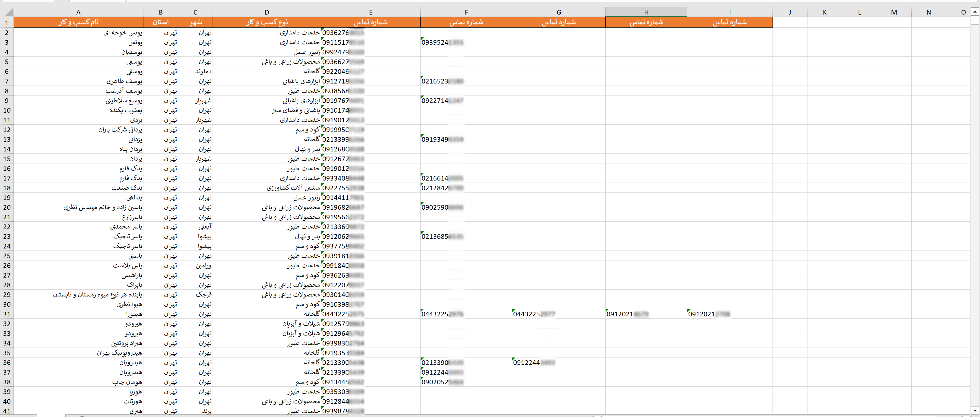Select row 31 header number
This screenshot has height=417, width=980.
click(x=7, y=314)
